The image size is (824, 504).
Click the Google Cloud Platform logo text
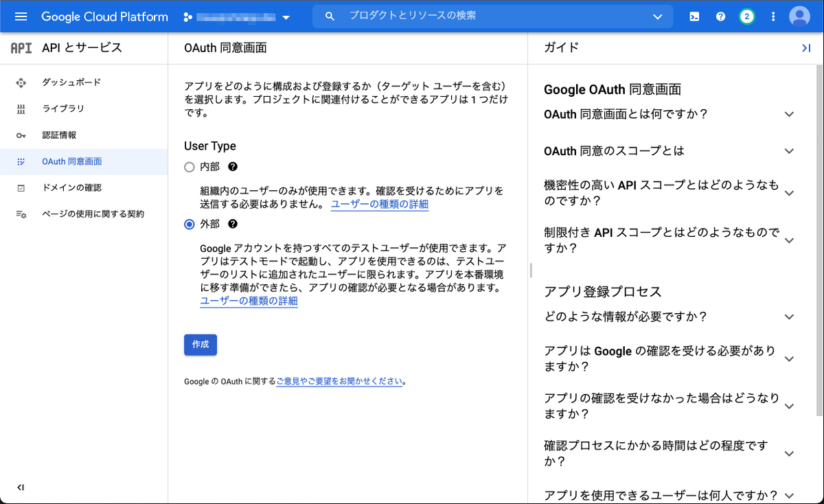pyautogui.click(x=105, y=16)
